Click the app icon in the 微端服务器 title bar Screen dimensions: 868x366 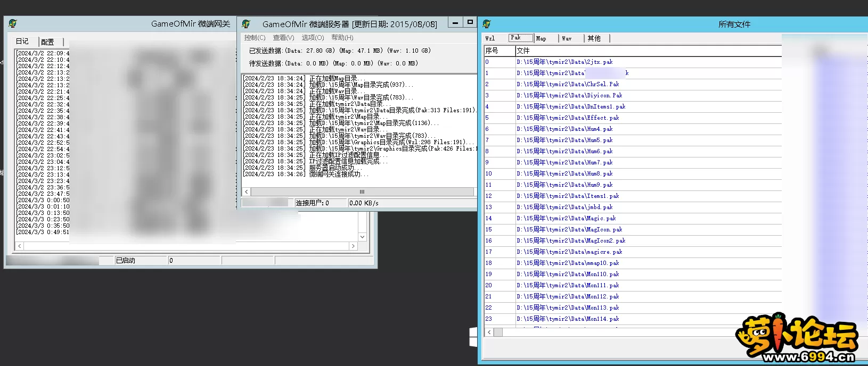click(245, 24)
